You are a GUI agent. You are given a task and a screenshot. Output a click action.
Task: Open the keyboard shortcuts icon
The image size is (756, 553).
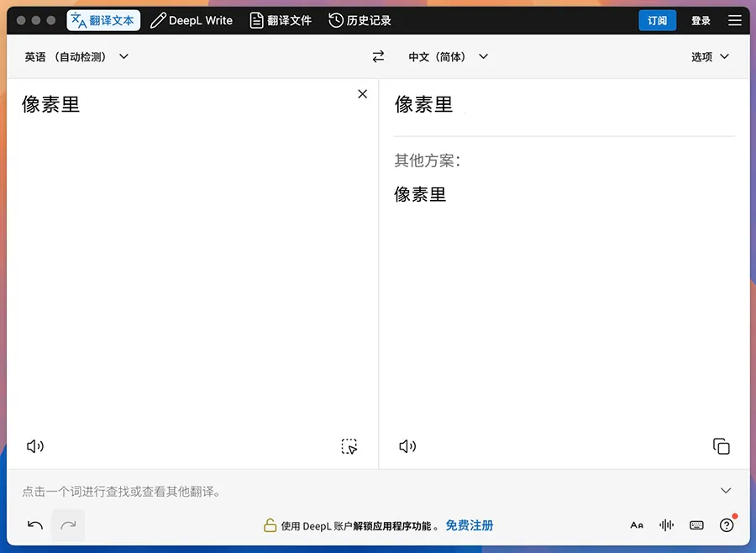(x=696, y=525)
